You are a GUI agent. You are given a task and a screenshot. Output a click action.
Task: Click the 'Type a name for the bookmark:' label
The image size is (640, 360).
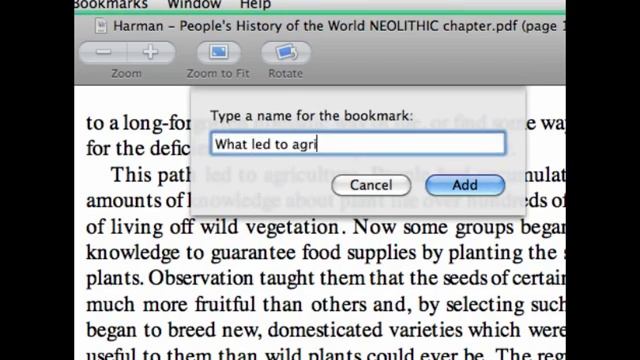coord(311,116)
